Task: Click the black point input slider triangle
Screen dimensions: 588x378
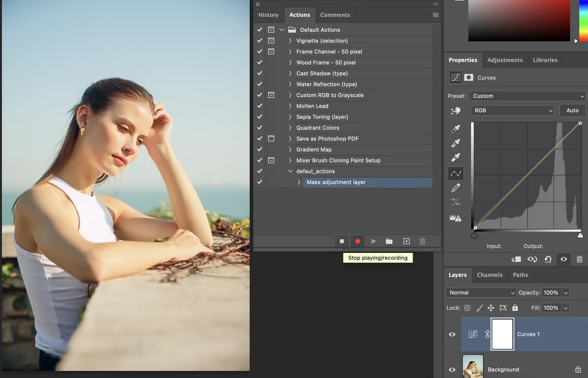Action: [475, 235]
